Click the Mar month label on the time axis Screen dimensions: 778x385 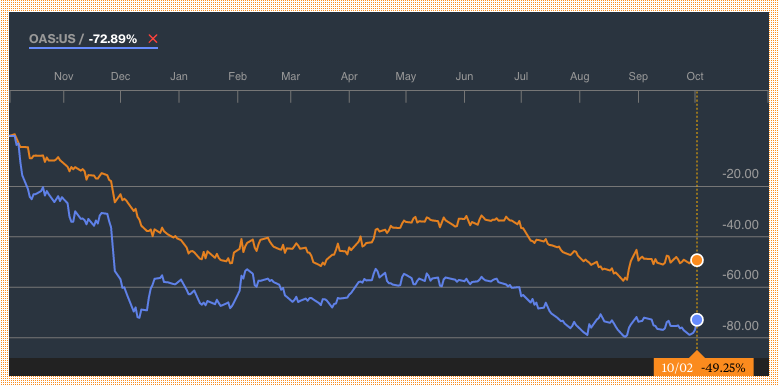[290, 76]
